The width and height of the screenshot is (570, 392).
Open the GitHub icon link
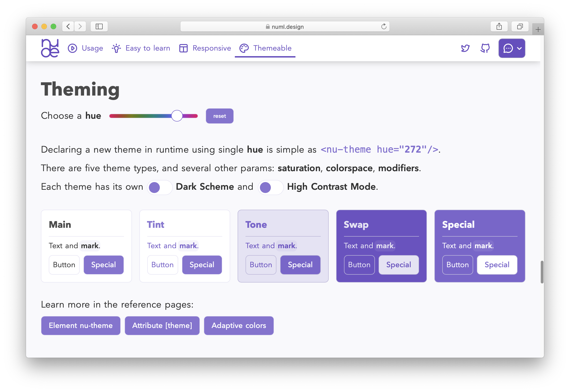[485, 48]
